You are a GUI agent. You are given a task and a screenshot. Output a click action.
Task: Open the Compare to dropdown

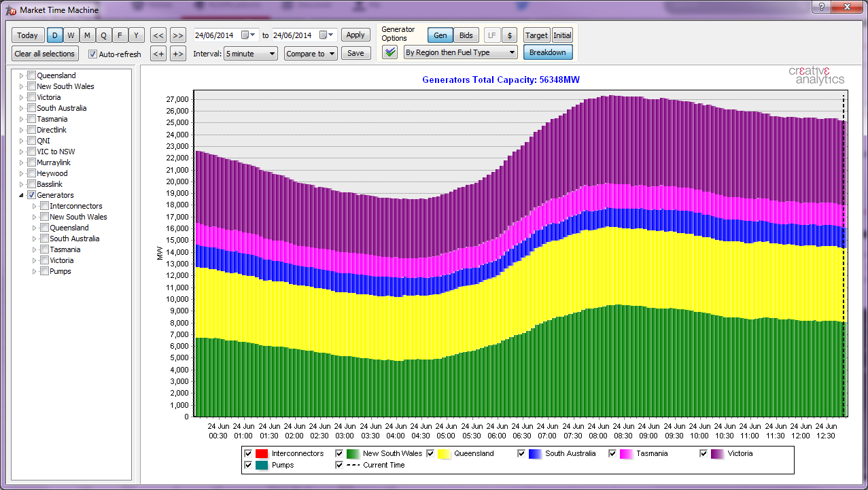pos(311,54)
